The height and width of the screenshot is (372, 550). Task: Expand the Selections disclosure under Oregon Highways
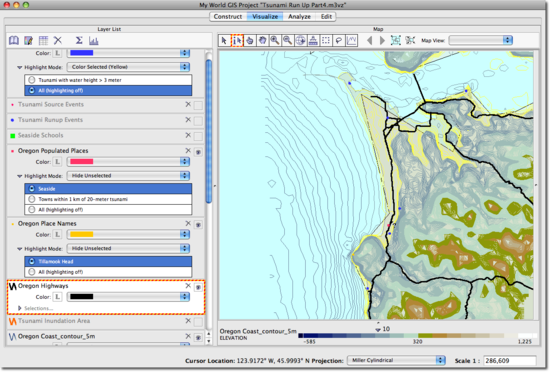(x=20, y=308)
